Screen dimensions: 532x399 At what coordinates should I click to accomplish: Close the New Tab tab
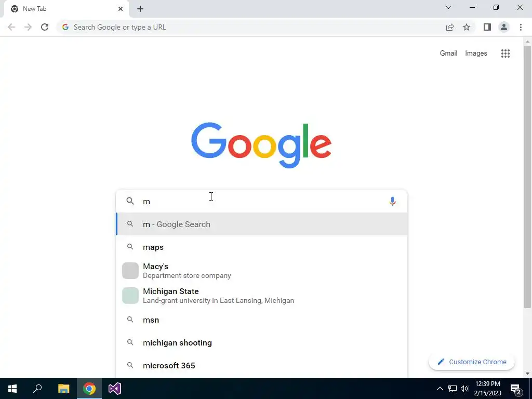[121, 9]
